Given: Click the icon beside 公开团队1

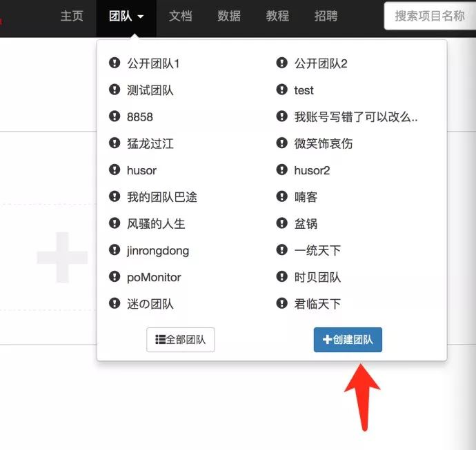Looking at the screenshot, I should pyautogui.click(x=115, y=63).
